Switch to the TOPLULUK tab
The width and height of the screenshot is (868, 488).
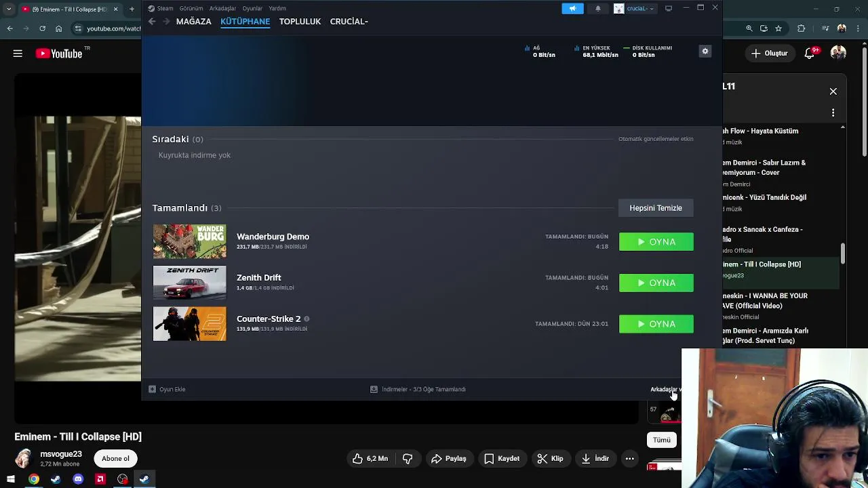coord(300,22)
